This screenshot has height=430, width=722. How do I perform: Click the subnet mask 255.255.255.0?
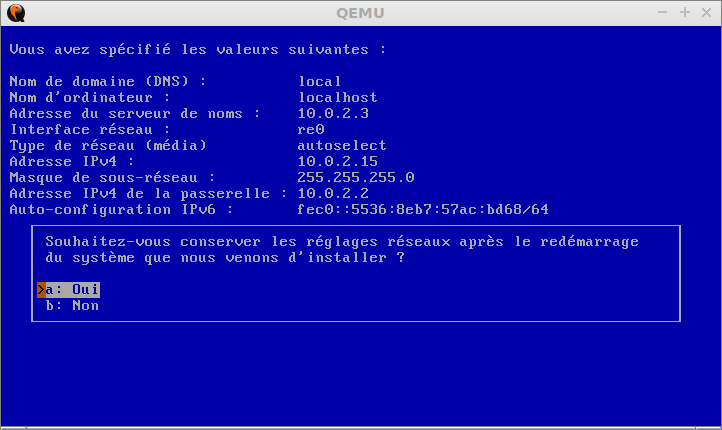tap(355, 178)
